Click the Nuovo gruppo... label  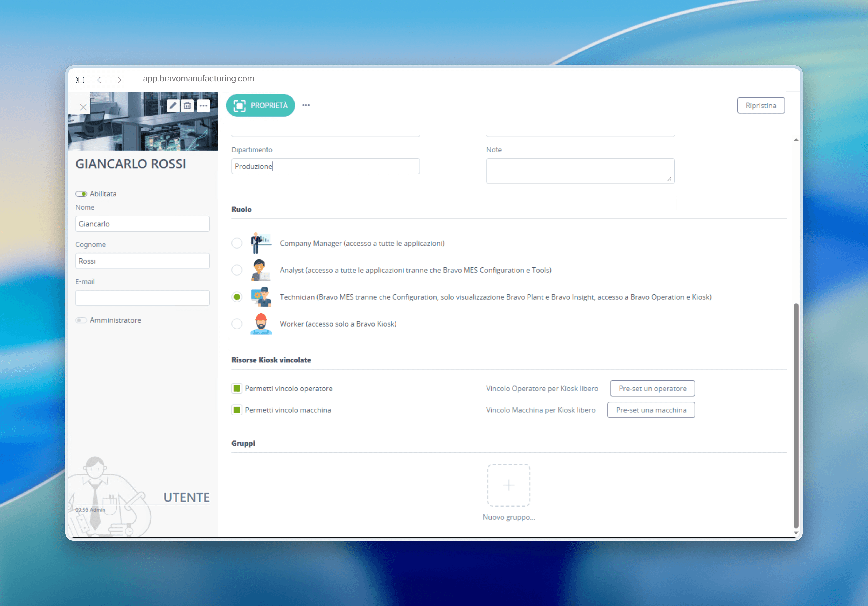[509, 517]
